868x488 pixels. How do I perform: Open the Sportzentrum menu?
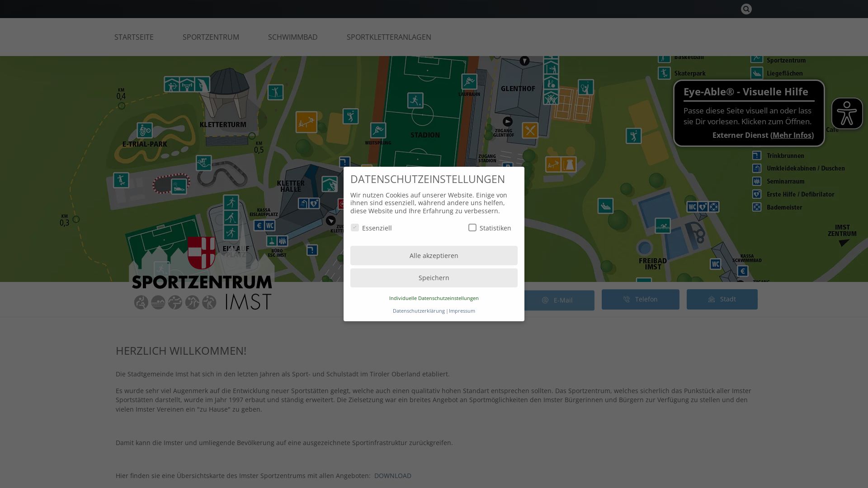click(x=211, y=37)
